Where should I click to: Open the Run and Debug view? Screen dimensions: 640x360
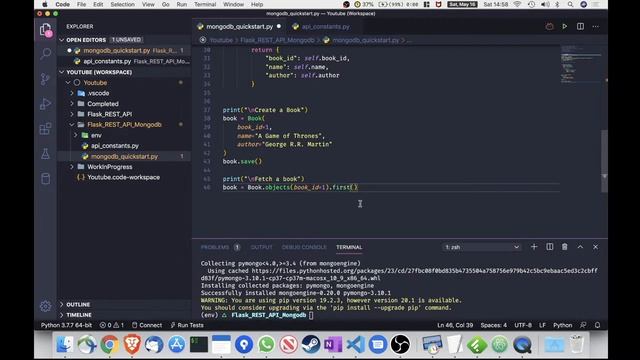[45, 104]
